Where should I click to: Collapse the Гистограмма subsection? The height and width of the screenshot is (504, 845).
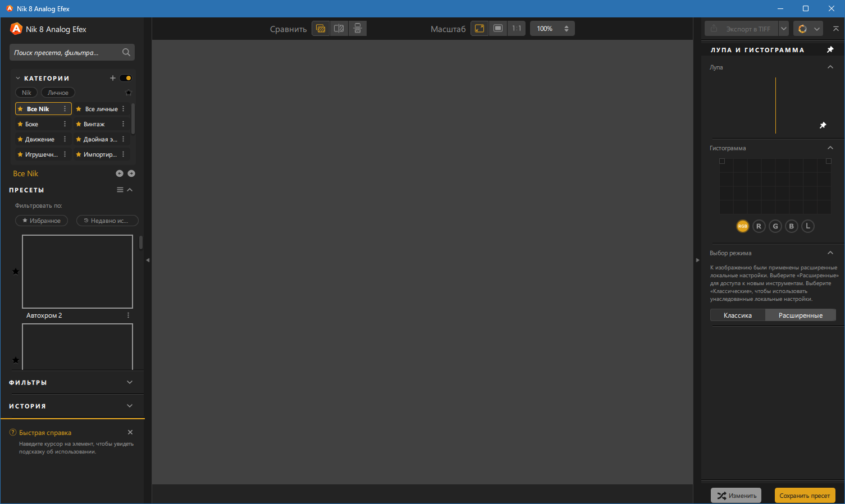pyautogui.click(x=830, y=148)
